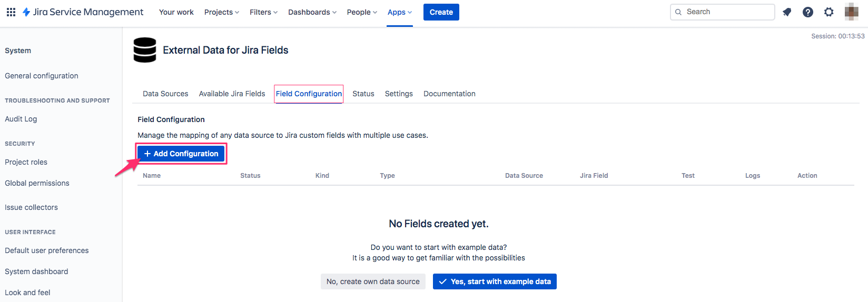Open Your work page
Viewport: 868px width, 302px height.
(176, 12)
